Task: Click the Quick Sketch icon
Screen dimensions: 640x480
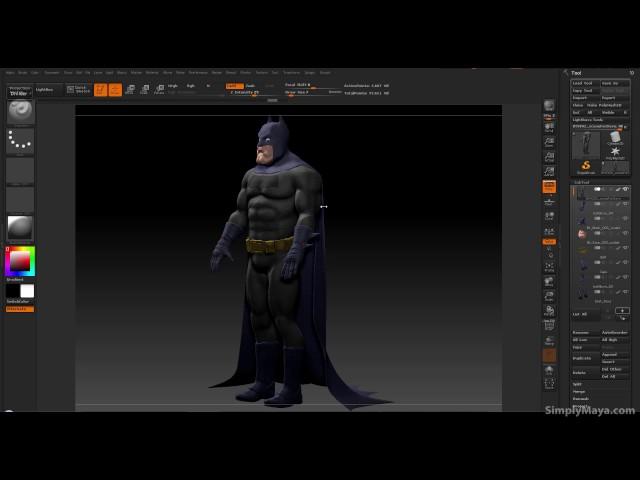Action: (78, 89)
